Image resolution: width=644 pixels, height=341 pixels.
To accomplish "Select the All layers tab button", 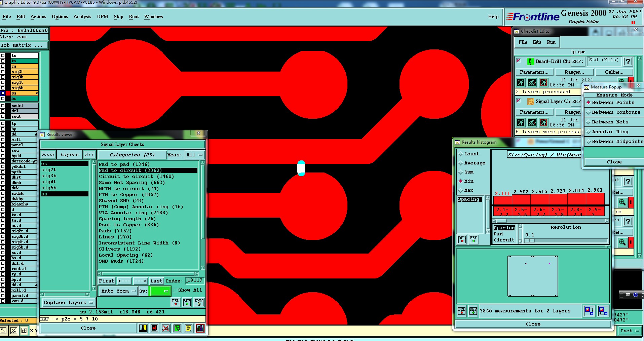I will pyautogui.click(x=89, y=154).
